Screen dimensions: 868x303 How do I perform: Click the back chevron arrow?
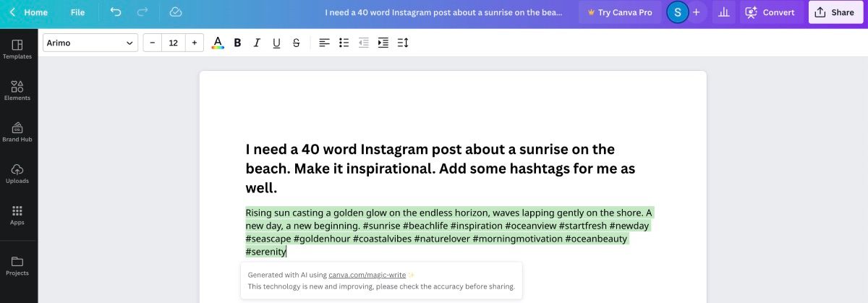click(x=12, y=12)
